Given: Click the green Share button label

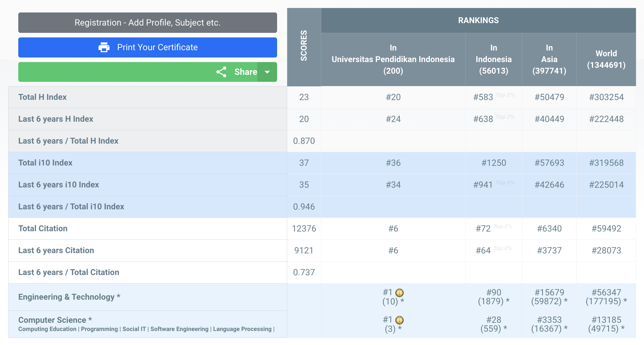Looking at the screenshot, I should (x=245, y=72).
